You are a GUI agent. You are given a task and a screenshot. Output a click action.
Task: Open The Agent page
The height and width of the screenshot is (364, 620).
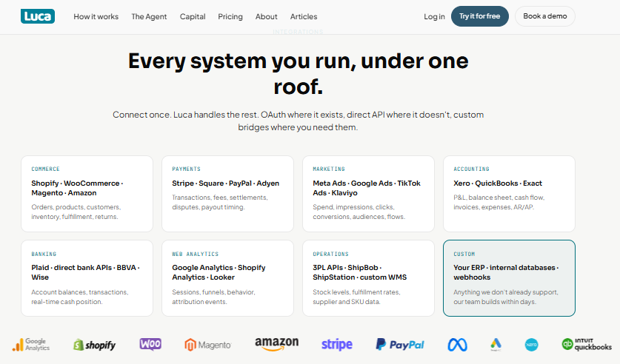[149, 16]
